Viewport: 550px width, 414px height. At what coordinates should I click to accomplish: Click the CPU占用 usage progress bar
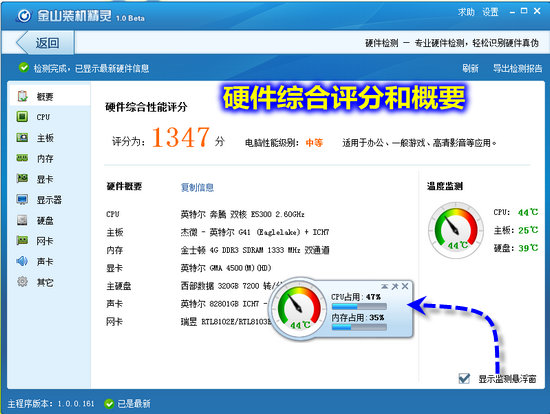[359, 307]
